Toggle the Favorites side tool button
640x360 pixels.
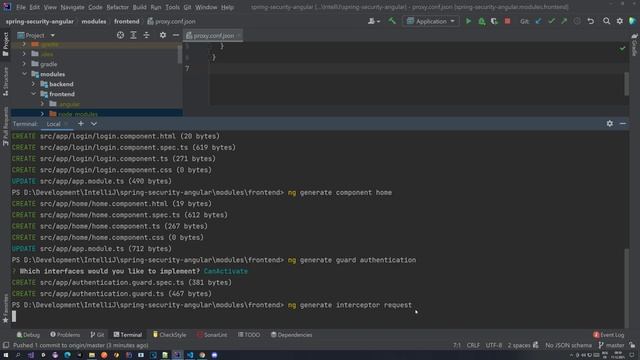(x=5, y=309)
